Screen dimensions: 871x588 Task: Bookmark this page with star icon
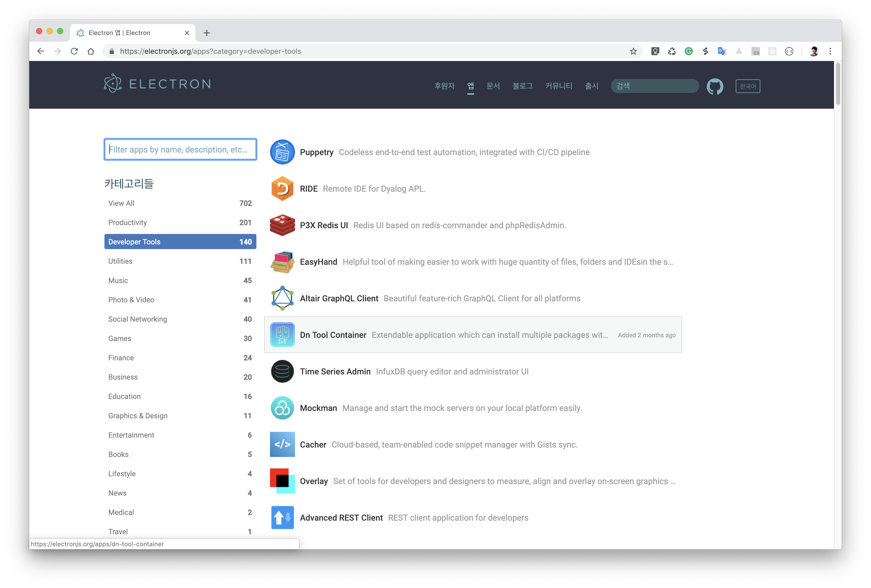pos(633,51)
